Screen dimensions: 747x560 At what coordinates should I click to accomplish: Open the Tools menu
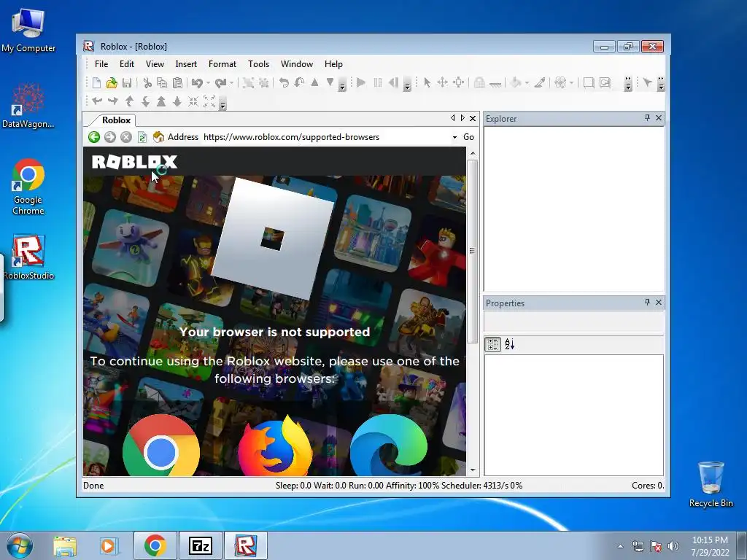[x=259, y=64]
